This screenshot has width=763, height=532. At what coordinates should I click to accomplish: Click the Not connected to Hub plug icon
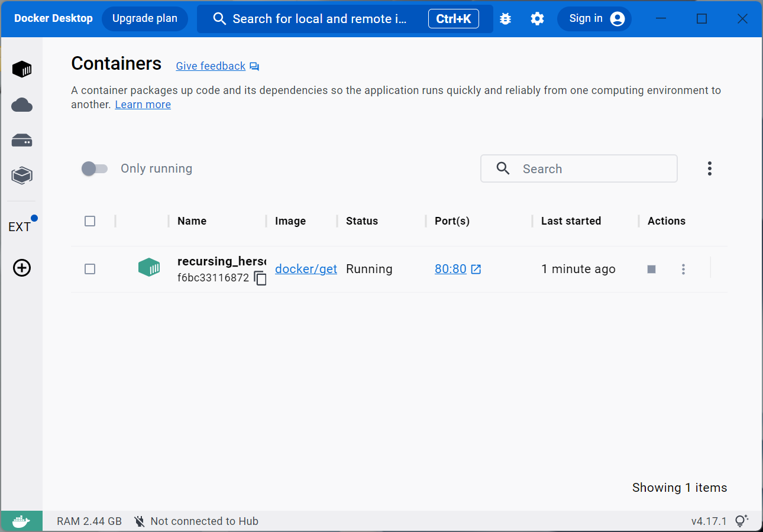[x=140, y=521]
